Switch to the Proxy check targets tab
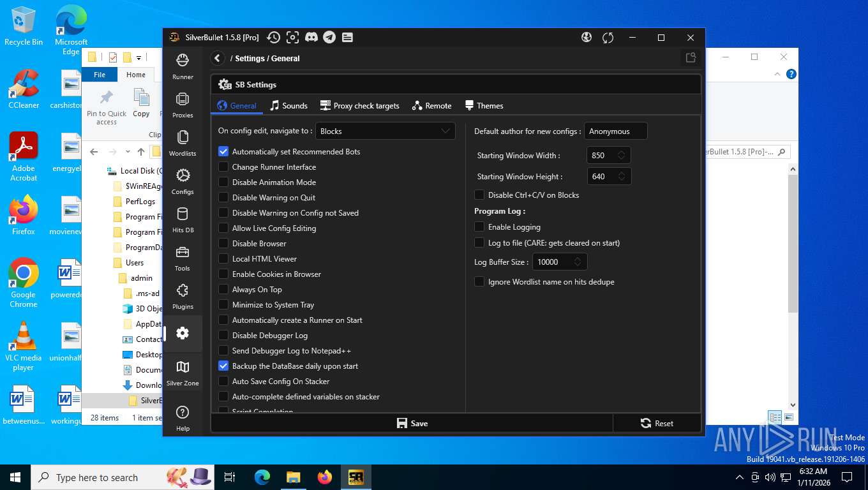The height and width of the screenshot is (490, 868). point(359,106)
